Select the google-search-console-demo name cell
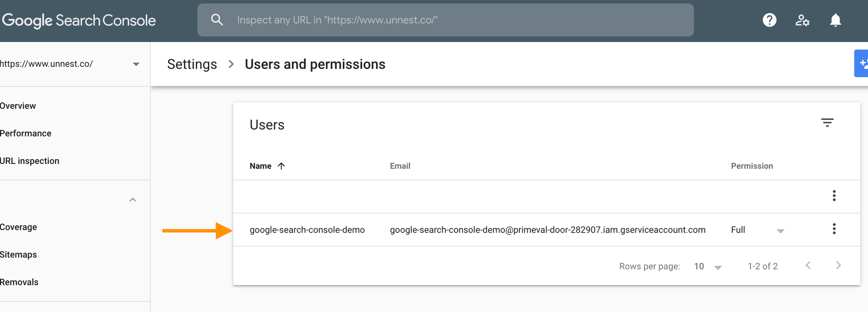 pyautogui.click(x=307, y=230)
